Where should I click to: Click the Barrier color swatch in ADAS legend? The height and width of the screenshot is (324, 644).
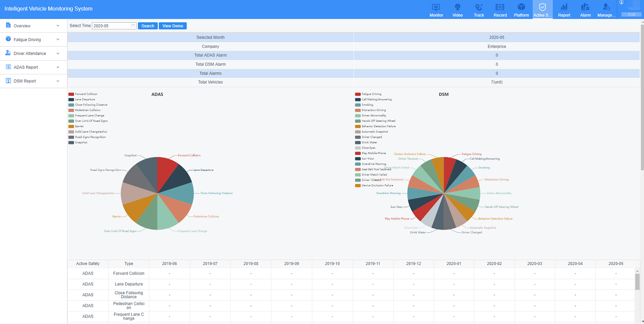pyautogui.click(x=71, y=126)
